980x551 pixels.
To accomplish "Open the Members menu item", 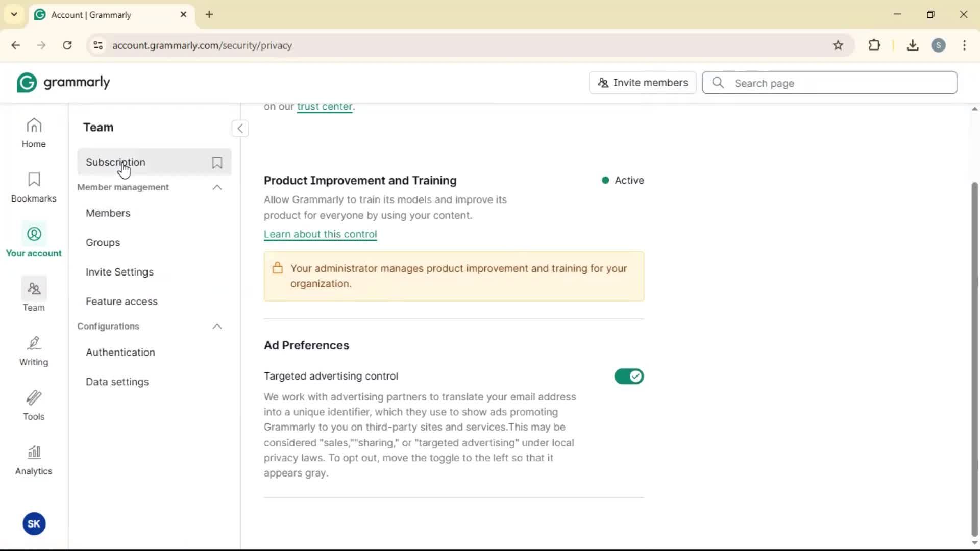I will 108,213.
